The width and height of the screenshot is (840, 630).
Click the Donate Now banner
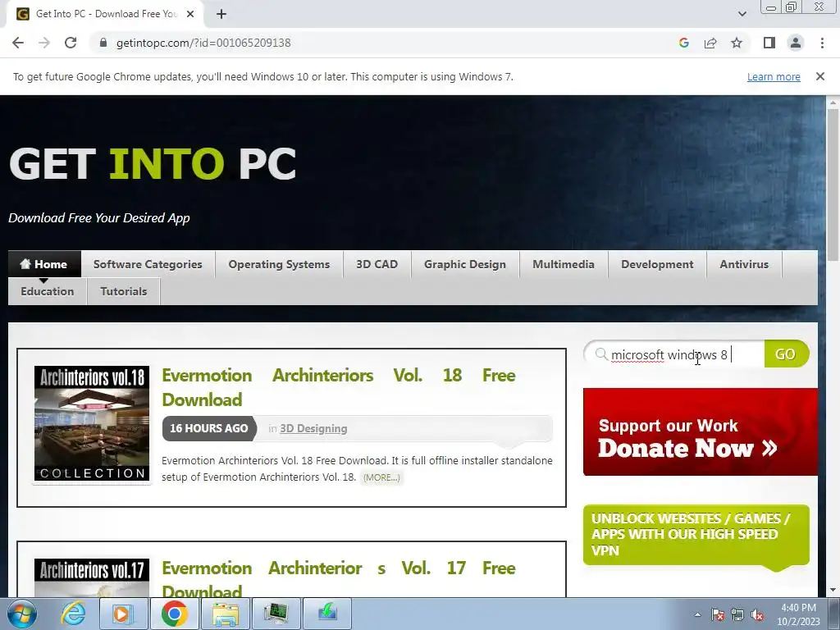[x=701, y=431]
